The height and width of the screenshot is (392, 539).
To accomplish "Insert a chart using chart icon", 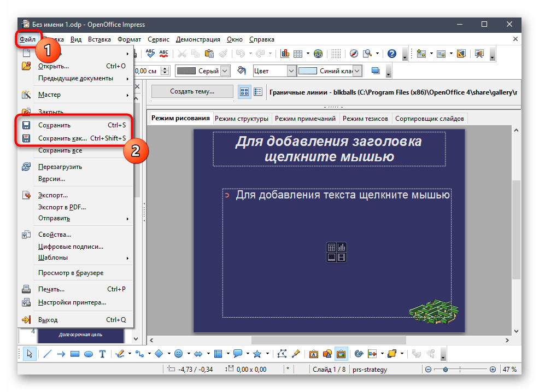I will click(285, 54).
